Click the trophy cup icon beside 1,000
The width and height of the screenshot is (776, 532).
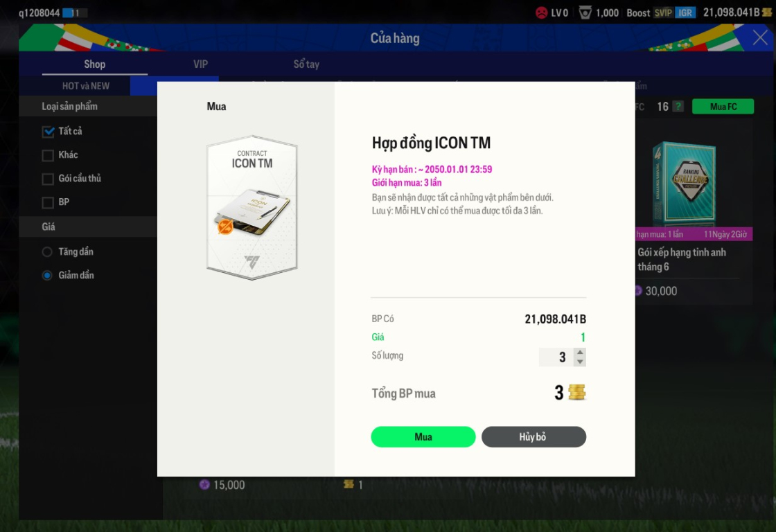point(585,13)
